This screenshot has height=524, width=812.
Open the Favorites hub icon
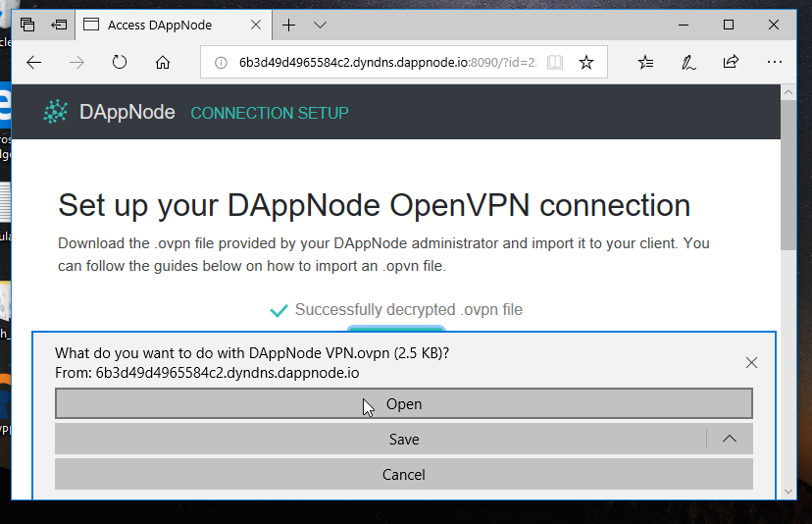click(x=645, y=63)
